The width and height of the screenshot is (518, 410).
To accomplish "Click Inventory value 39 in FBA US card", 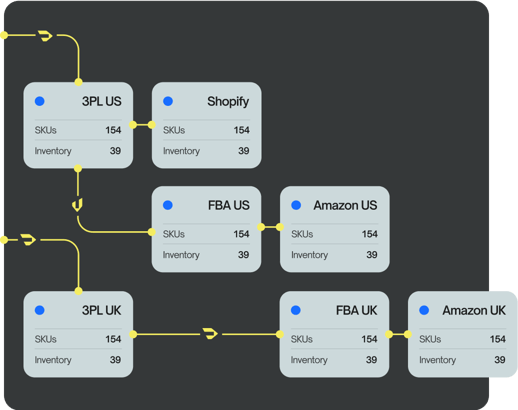I will coord(244,255).
